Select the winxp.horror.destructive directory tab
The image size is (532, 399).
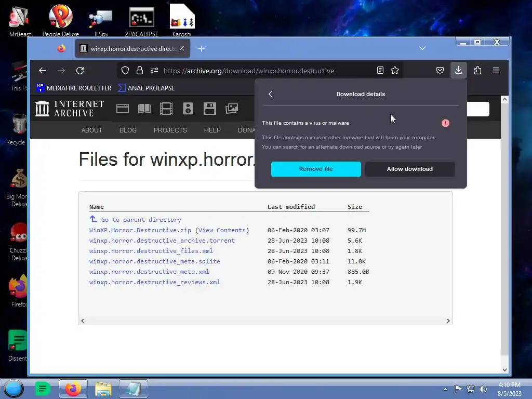(132, 48)
